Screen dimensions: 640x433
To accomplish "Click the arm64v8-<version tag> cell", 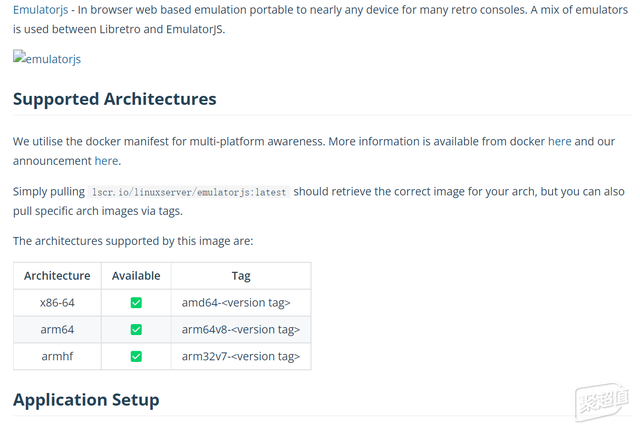I will (x=241, y=329).
